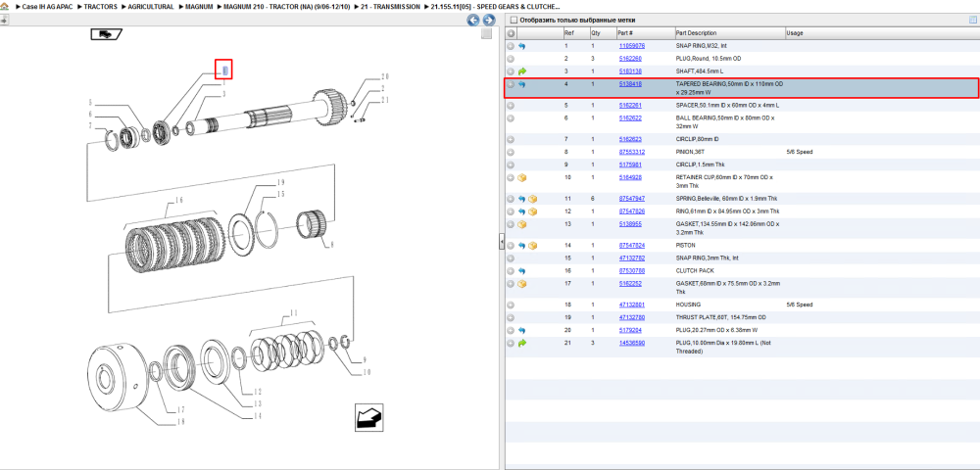
Task: Open 'TRACTORS' breadcrumb
Action: tap(100, 6)
